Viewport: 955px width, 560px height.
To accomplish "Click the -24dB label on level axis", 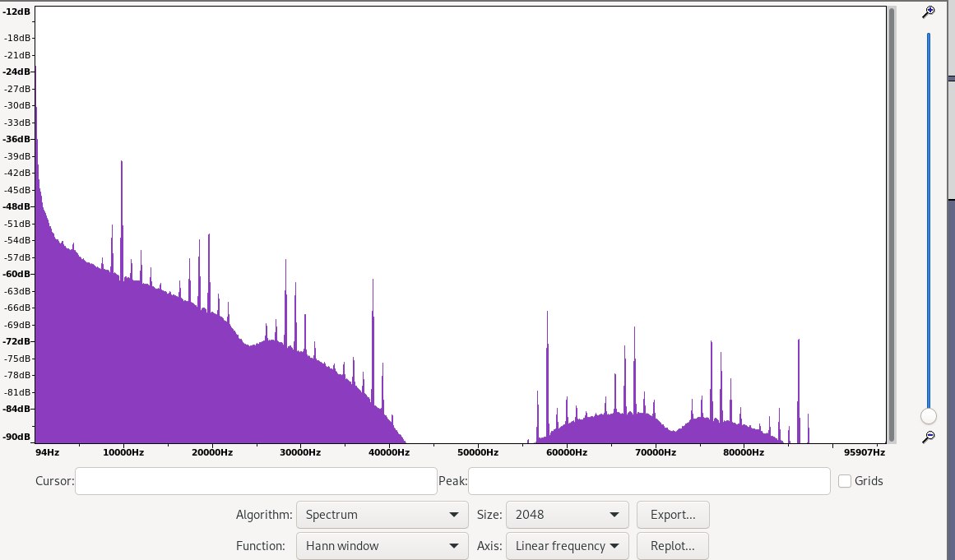I will (x=16, y=72).
